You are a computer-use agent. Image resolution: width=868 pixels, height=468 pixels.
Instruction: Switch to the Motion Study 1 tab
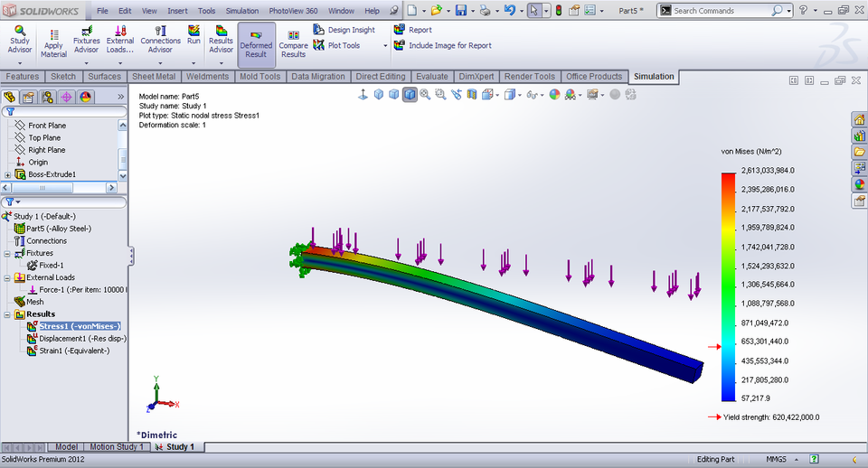click(117, 447)
